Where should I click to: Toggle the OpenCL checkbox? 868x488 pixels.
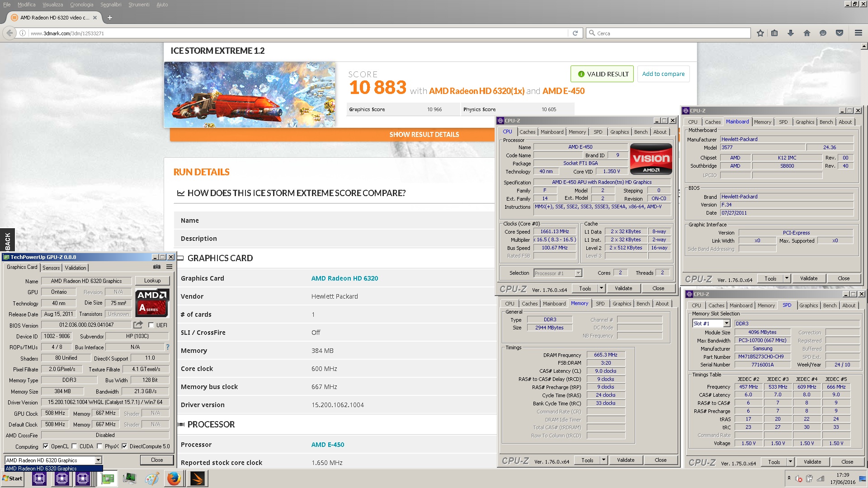(x=45, y=446)
